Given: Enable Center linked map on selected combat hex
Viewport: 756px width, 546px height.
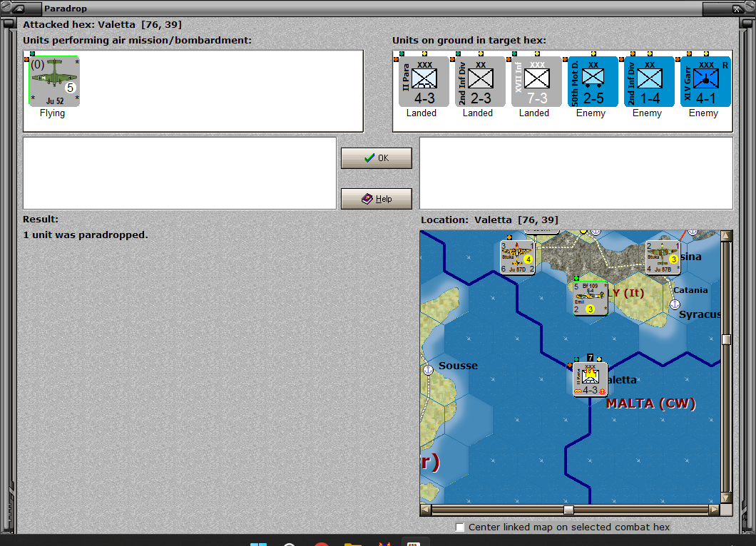Looking at the screenshot, I should (460, 527).
